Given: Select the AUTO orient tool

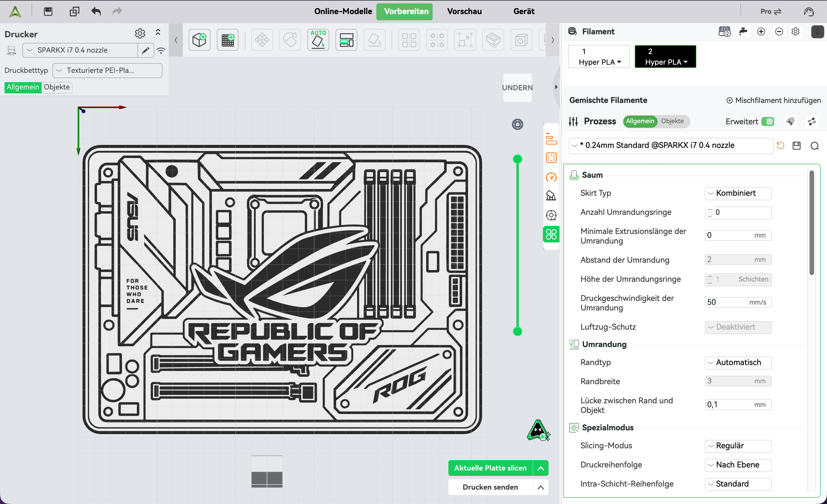Looking at the screenshot, I should [318, 40].
